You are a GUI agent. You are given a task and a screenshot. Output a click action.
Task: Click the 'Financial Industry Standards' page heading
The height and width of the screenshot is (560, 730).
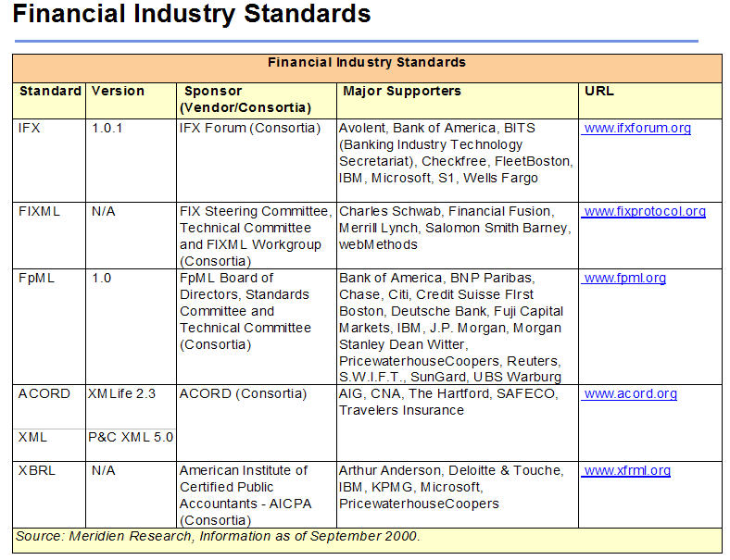(x=192, y=14)
